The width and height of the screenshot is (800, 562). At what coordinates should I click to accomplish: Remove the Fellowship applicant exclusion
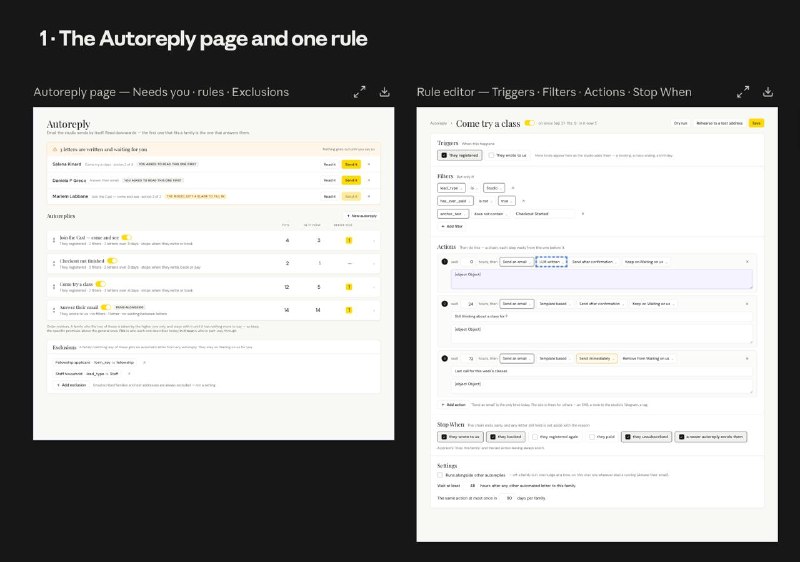pos(144,363)
